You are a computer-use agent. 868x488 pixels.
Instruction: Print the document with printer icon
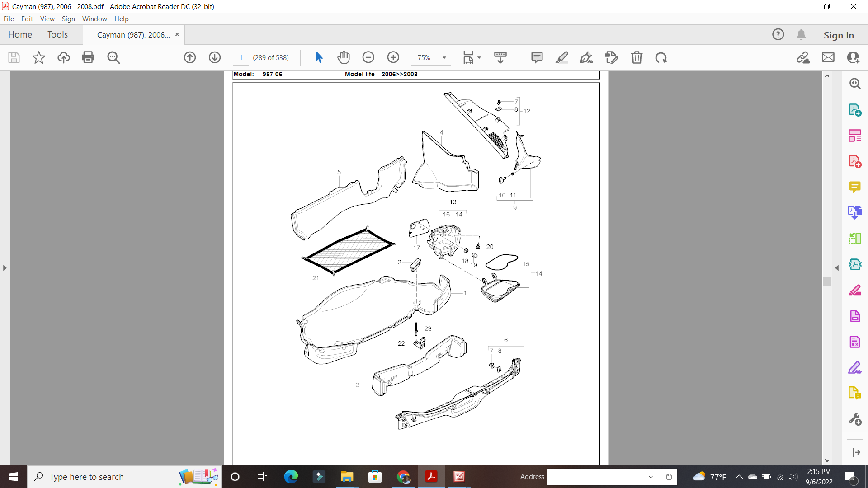(88, 57)
